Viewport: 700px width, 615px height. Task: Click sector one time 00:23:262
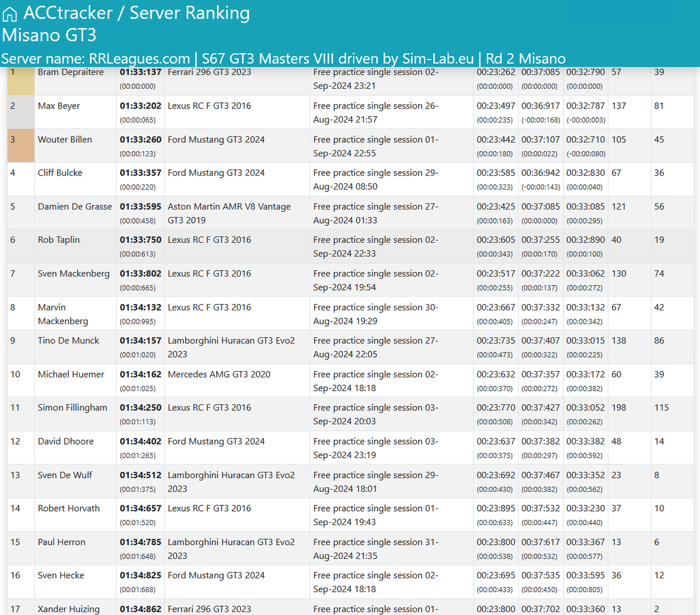point(496,72)
